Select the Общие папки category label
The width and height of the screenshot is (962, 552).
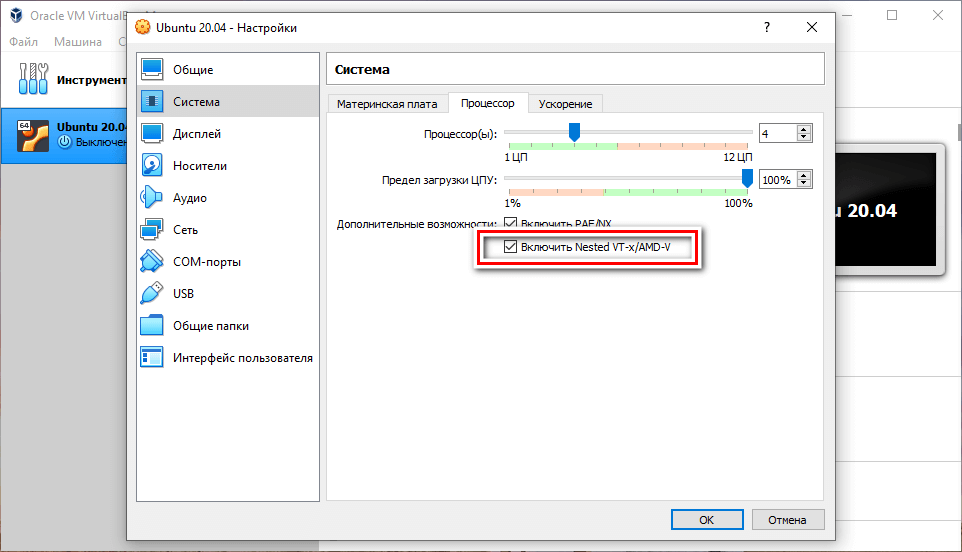211,326
